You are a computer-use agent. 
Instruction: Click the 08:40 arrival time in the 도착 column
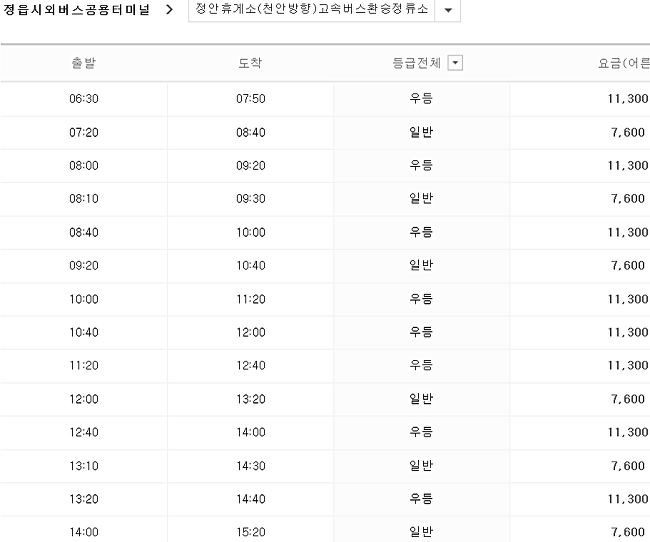tap(251, 133)
